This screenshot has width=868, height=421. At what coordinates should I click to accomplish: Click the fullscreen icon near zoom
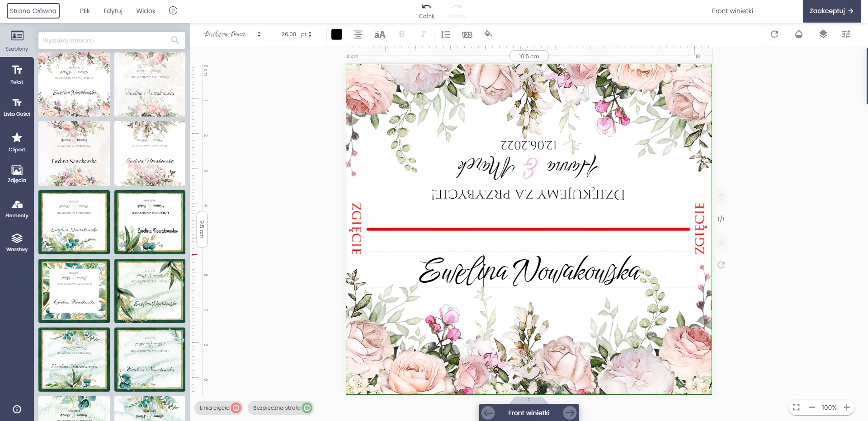796,407
